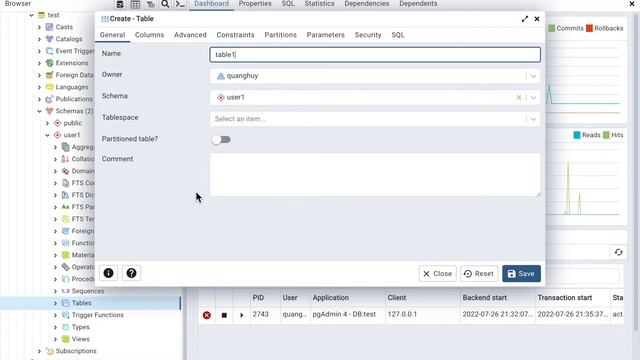Expand the Tables tree node
The image size is (640, 360).
point(56,303)
